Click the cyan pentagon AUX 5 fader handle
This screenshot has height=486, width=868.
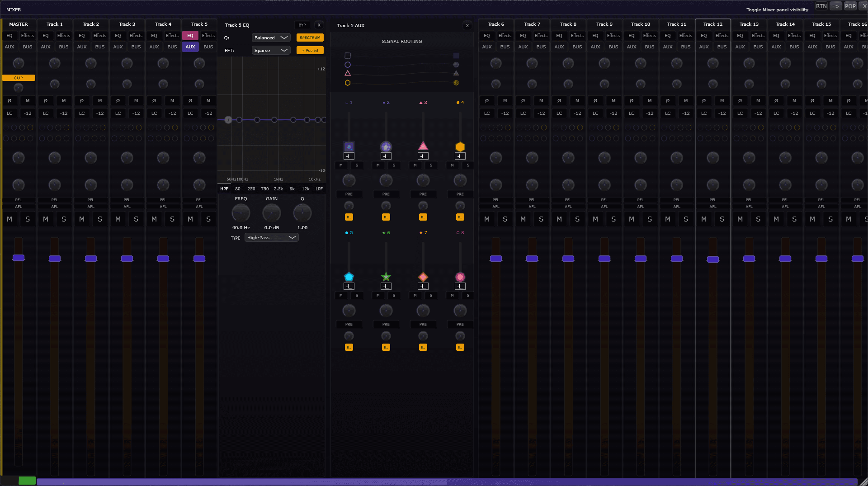pyautogui.click(x=349, y=277)
